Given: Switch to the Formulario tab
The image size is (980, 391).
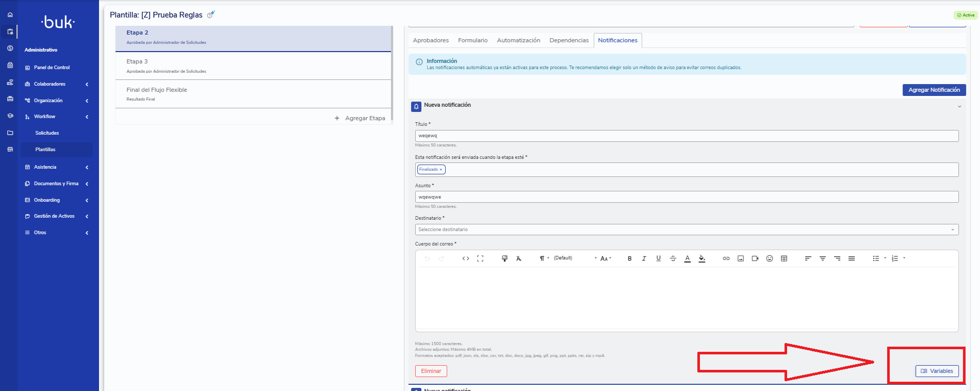Looking at the screenshot, I should point(473,40).
